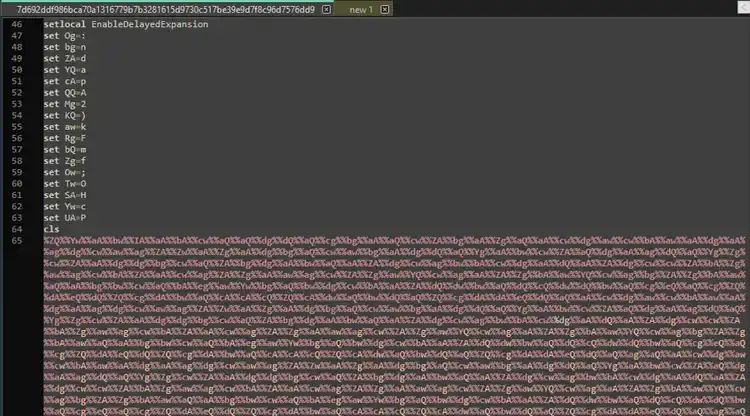Switch to the new 1 tab
The height and width of the screenshot is (416, 750).
click(x=359, y=9)
